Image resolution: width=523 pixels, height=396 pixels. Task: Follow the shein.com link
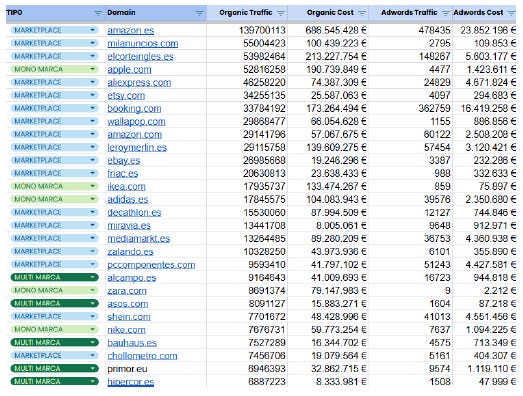click(129, 317)
